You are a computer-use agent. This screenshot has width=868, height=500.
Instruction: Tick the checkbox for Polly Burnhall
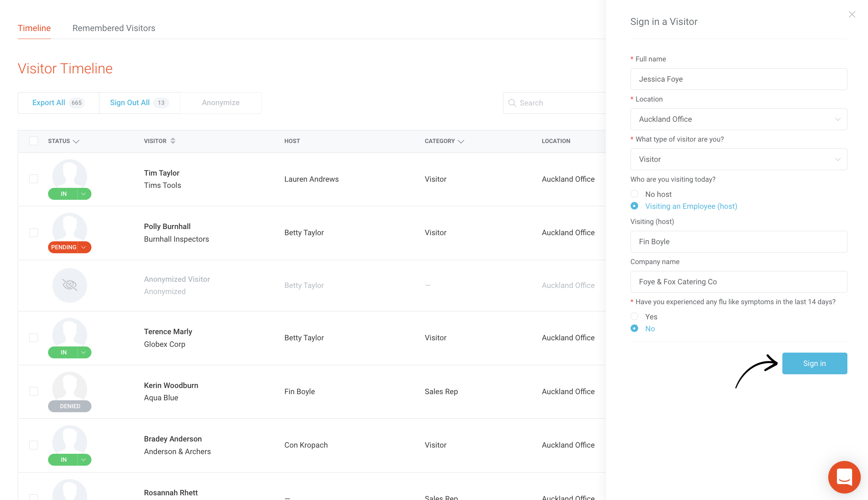coord(34,232)
